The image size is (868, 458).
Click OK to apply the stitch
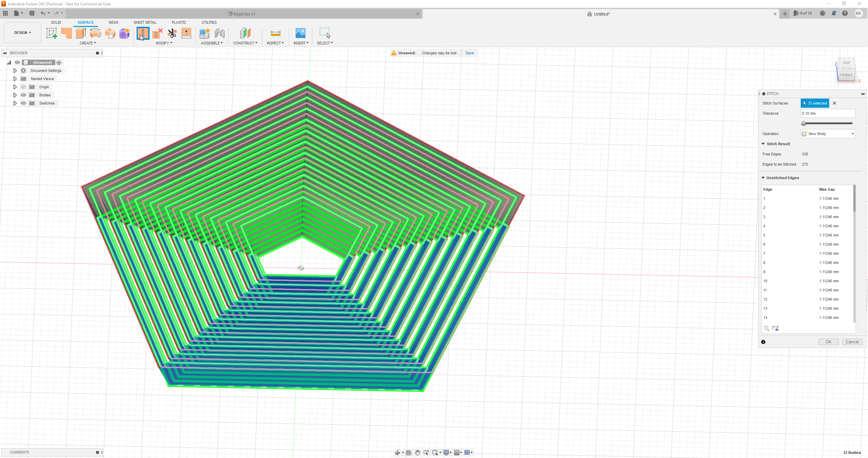[x=828, y=342]
